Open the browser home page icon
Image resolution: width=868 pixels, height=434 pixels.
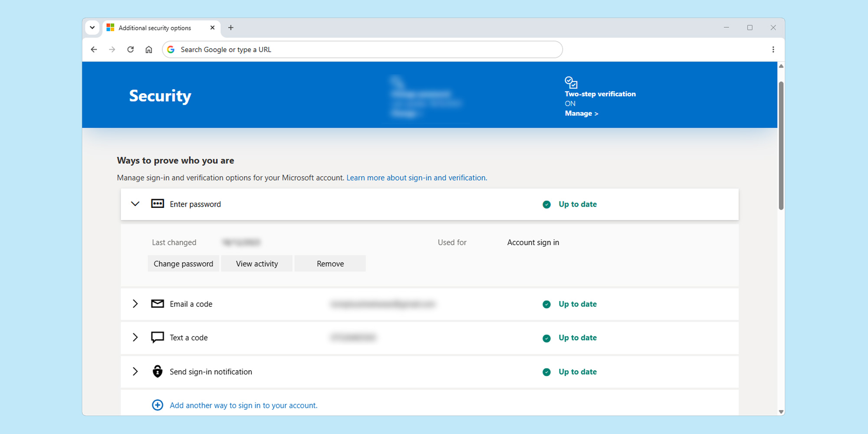coord(149,49)
